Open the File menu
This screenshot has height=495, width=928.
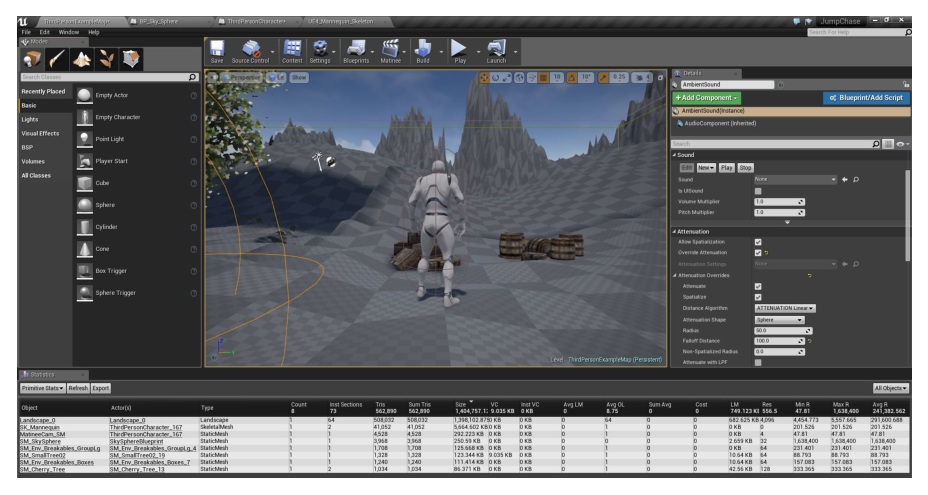point(26,32)
